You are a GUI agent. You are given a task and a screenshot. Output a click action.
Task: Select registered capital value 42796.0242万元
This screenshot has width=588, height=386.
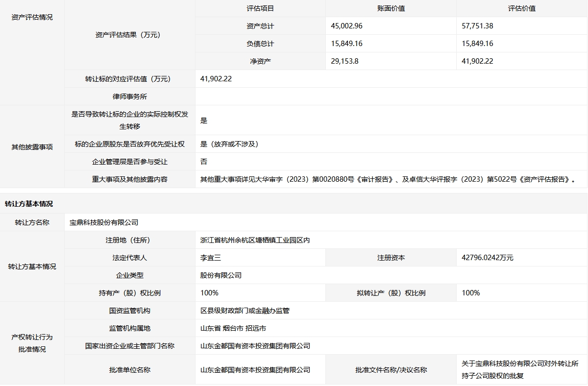488,258
